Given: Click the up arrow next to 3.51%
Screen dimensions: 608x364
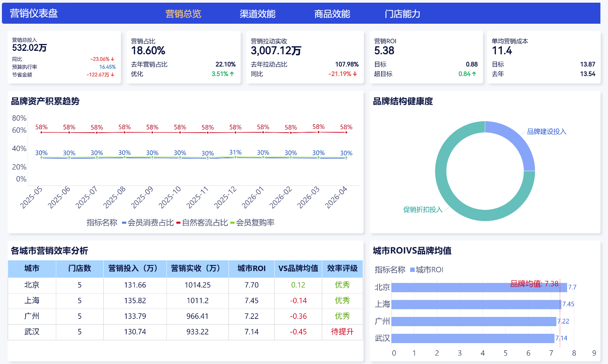Looking at the screenshot, I should pos(232,74).
